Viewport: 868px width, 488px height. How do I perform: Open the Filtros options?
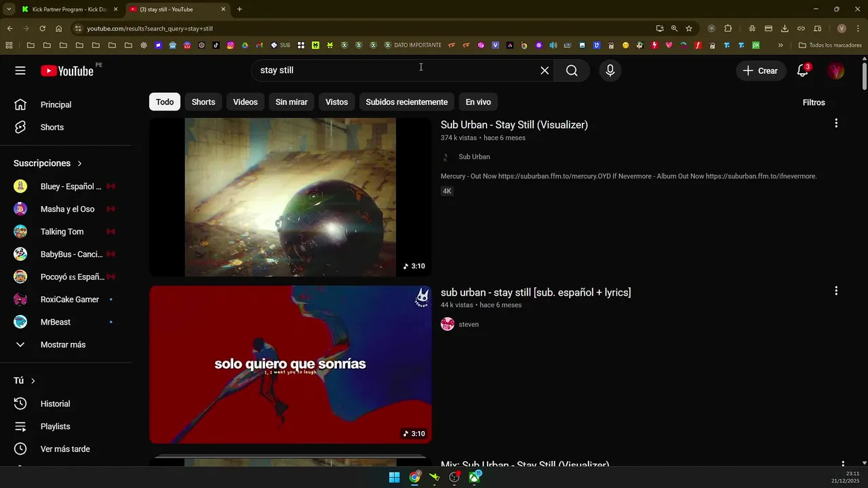[x=814, y=102]
